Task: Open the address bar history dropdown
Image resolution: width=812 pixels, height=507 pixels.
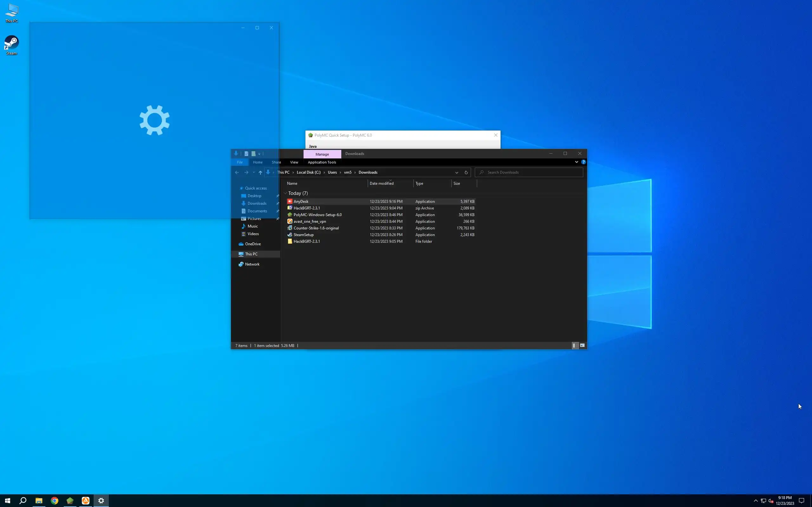Action: (x=456, y=172)
